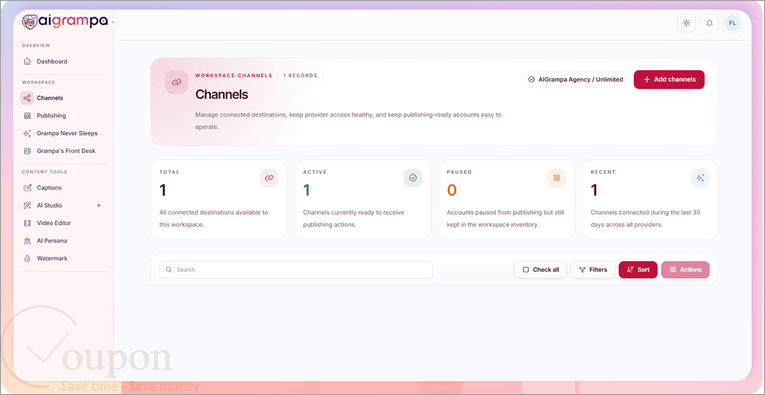
Task: Open the Filters options
Action: [x=593, y=270]
